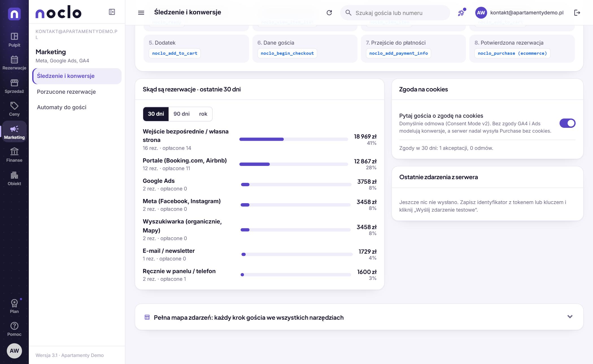This screenshot has height=364, width=593.
Task: Toggle the cookie consent switch
Action: [x=567, y=123]
